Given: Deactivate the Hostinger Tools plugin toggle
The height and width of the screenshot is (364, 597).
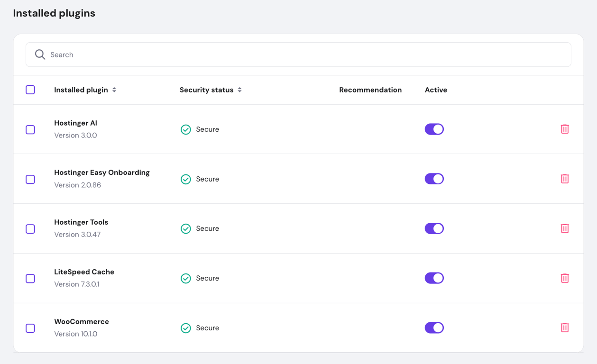Looking at the screenshot, I should pos(434,228).
